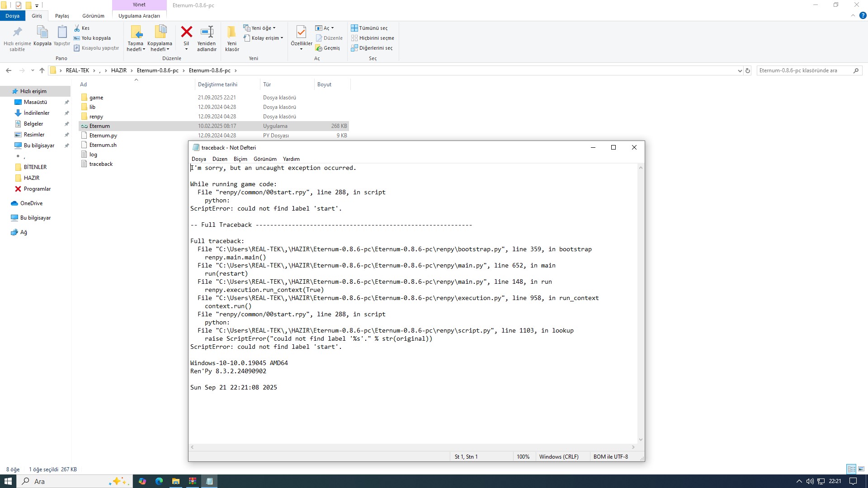The width and height of the screenshot is (868, 488).
Task: Click the Kes scissors icon
Action: 77,28
